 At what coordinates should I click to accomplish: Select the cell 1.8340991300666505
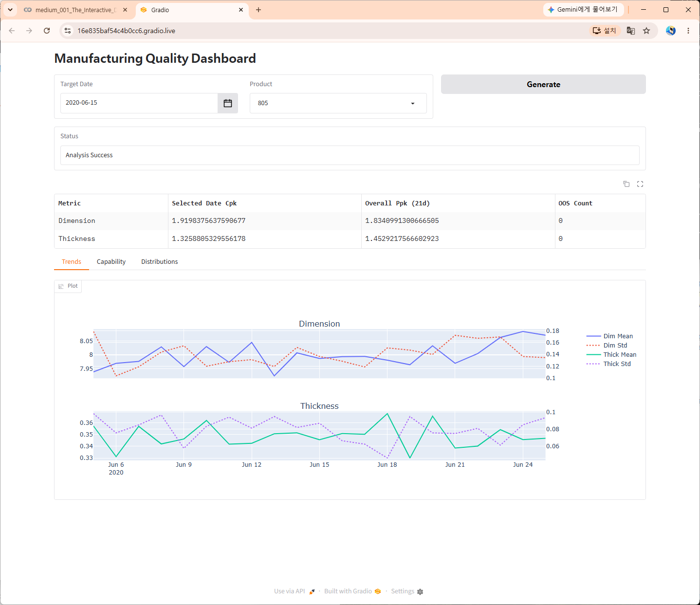(458, 221)
